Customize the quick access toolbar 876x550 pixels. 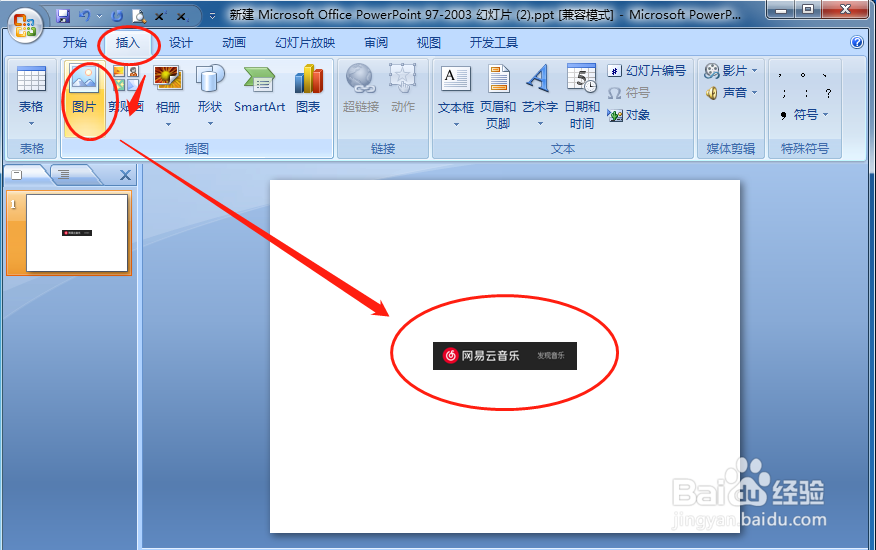coord(212,16)
